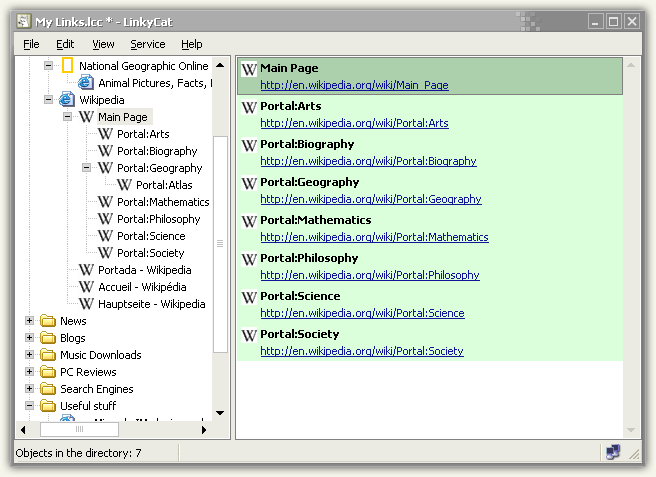Click the 'Objects in the directory: 7' status text

pos(78,453)
